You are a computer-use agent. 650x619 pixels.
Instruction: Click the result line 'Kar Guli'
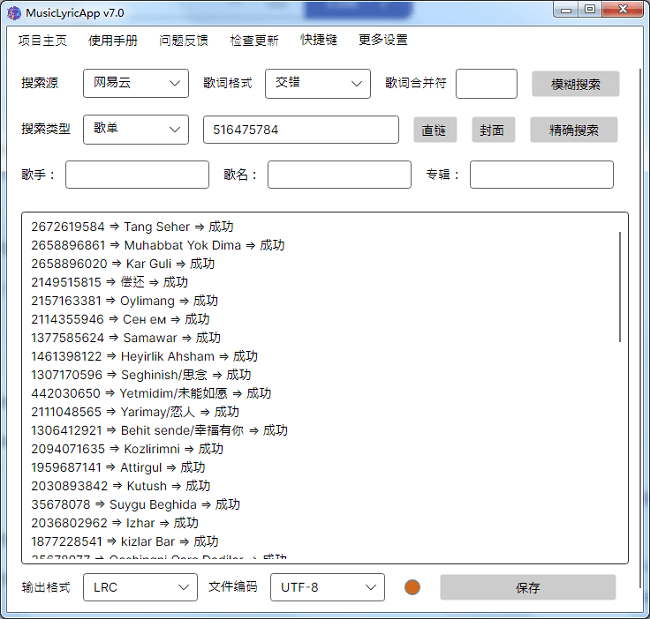tap(123, 264)
